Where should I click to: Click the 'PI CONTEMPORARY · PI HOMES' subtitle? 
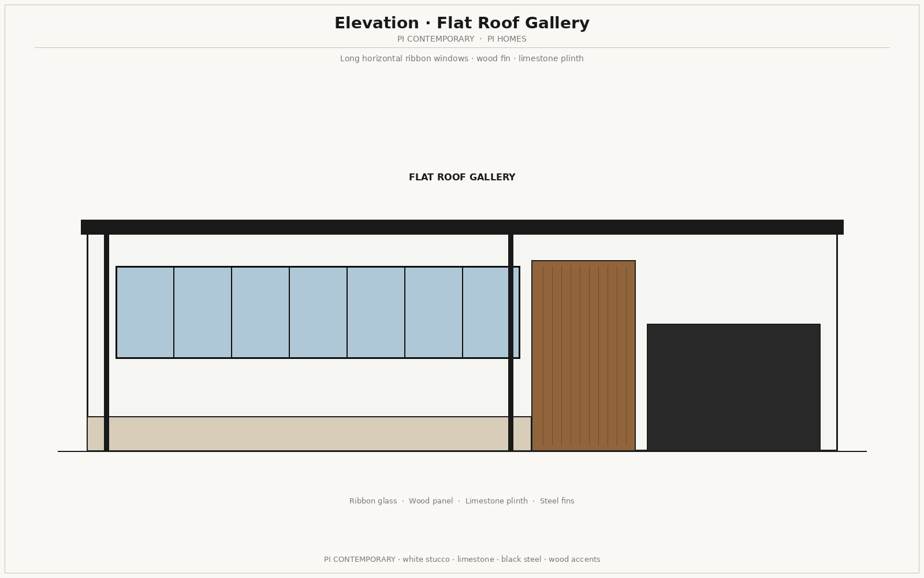(462, 39)
